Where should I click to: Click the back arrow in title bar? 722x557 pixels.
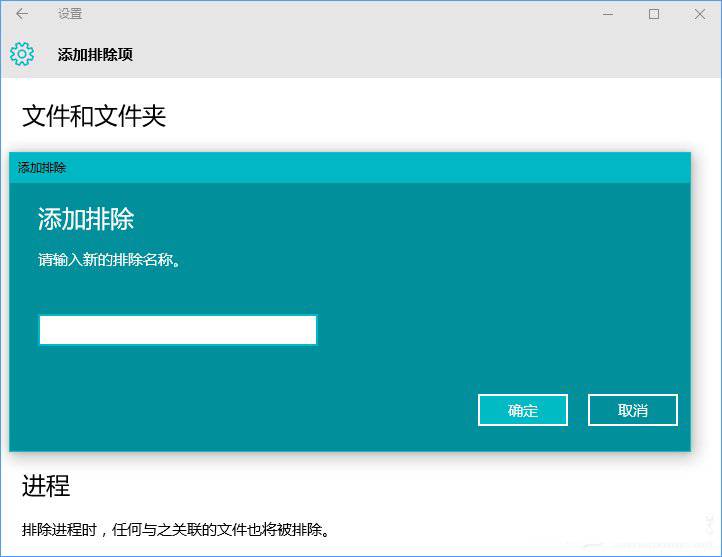(22, 14)
